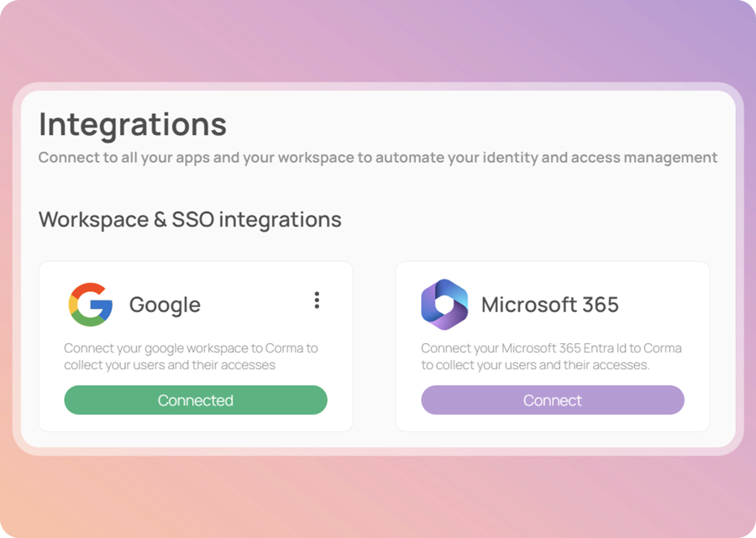Select the Google workspace description text
Screen dimensions: 756x538
[191, 357]
